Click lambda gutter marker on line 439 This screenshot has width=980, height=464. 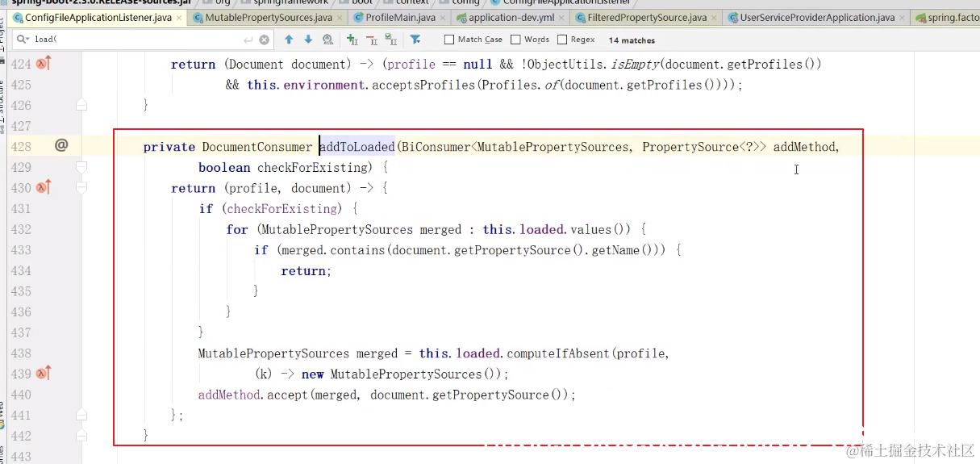coord(43,374)
